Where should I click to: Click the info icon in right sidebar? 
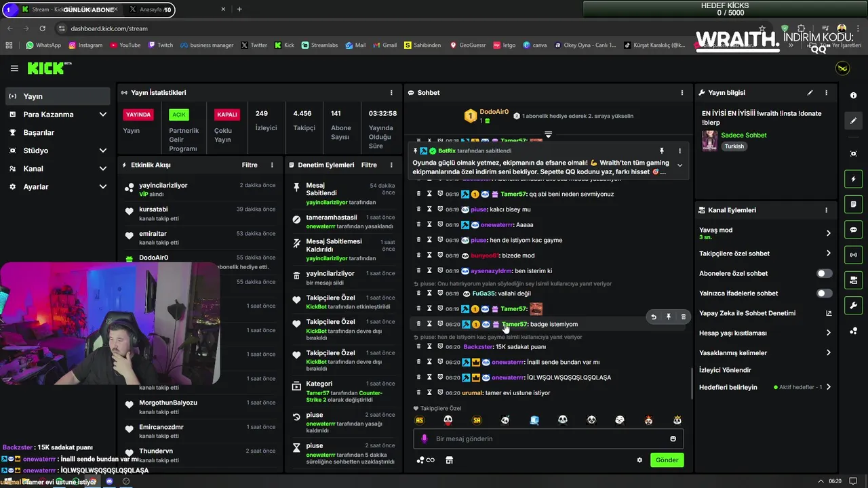[x=853, y=96]
